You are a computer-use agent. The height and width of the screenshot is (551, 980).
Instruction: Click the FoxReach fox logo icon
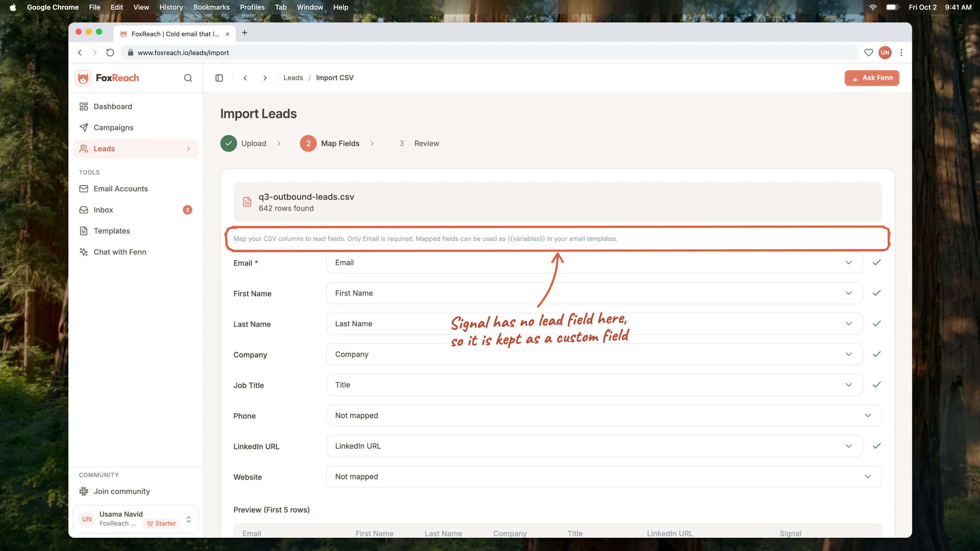(x=83, y=78)
